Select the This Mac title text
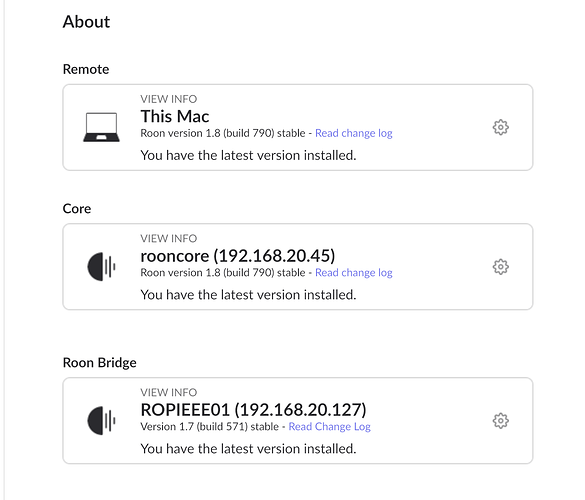This screenshot has width=585, height=500. (175, 116)
